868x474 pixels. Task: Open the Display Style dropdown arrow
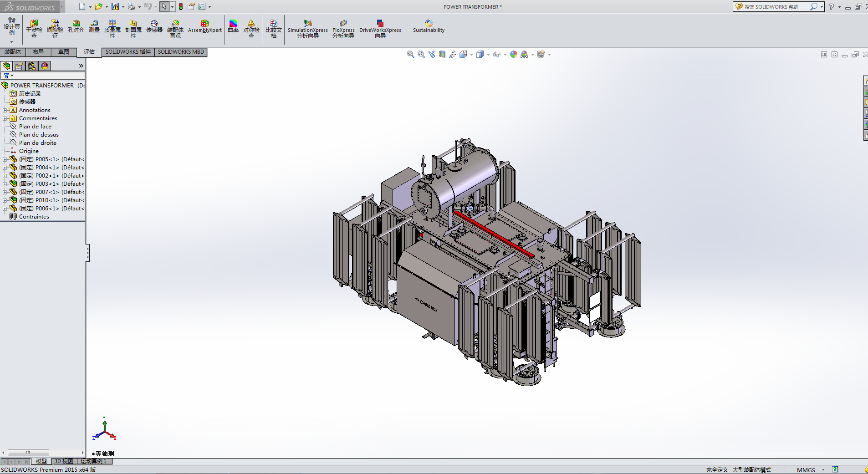pyautogui.click(x=488, y=55)
